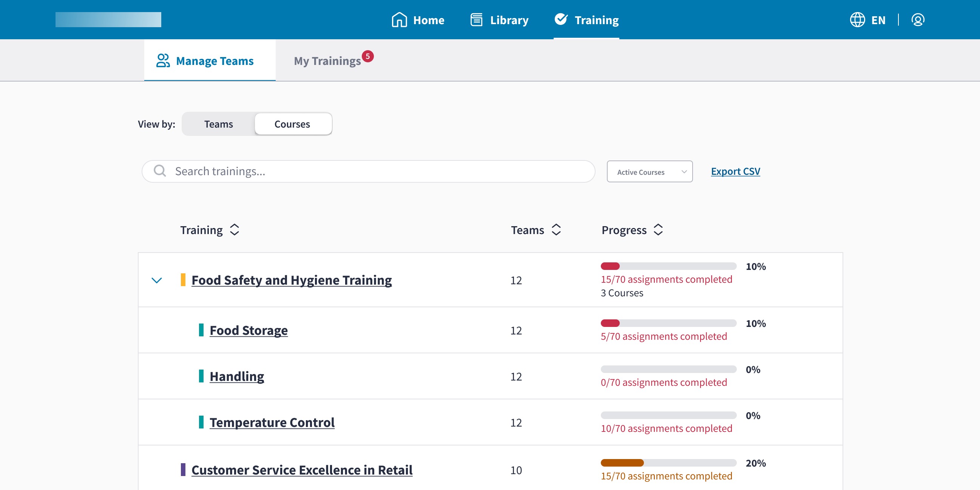Sort by Progress column arrows

[658, 230]
